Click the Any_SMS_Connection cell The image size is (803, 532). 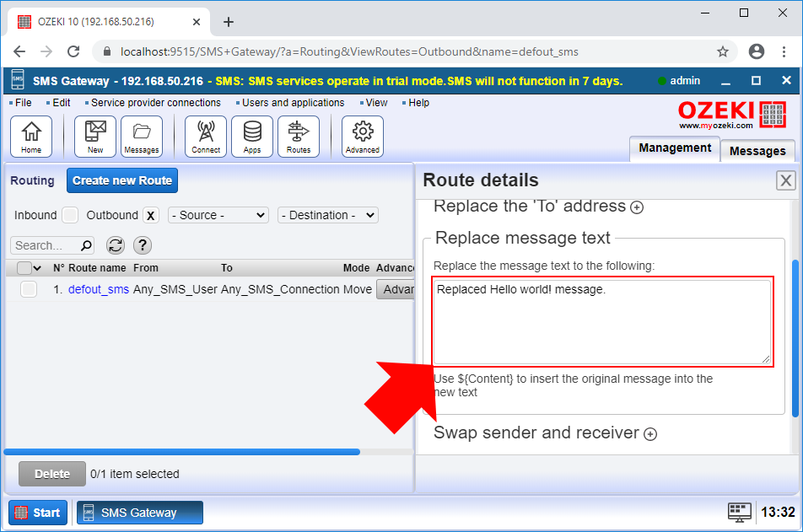280,289
